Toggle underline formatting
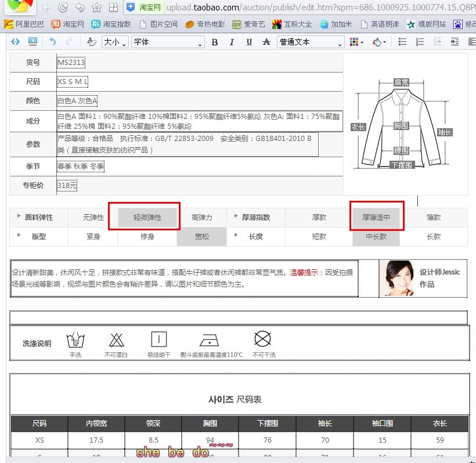The width and height of the screenshot is (476, 463). click(249, 42)
